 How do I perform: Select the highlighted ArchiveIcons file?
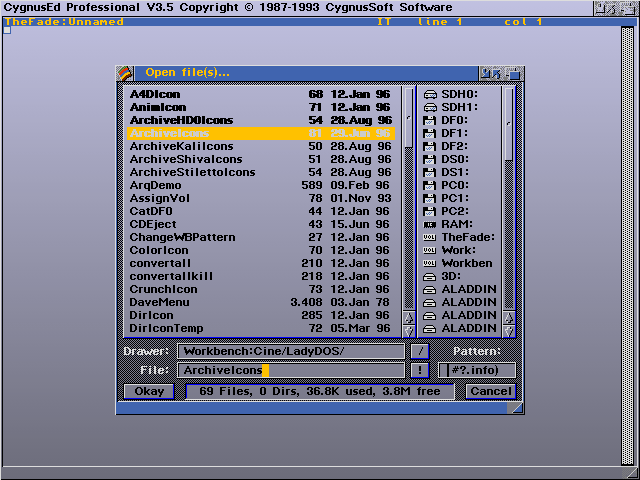pos(261,133)
